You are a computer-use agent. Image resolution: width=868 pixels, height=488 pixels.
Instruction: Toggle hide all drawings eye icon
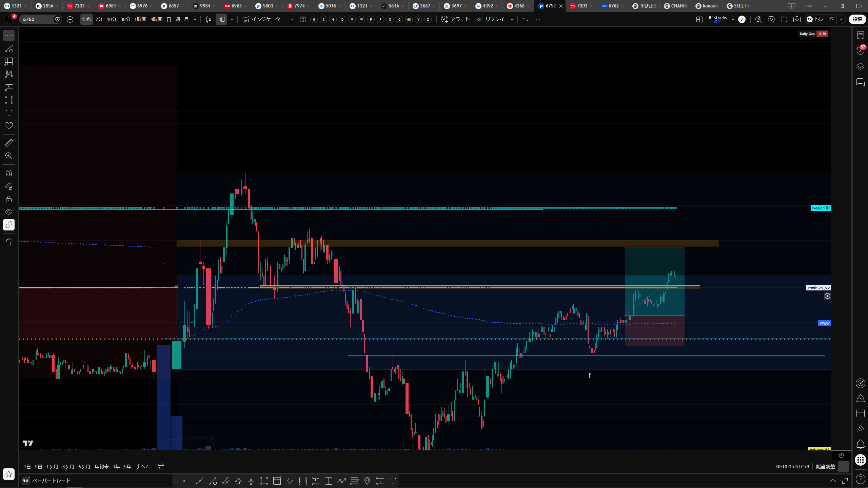tap(9, 212)
